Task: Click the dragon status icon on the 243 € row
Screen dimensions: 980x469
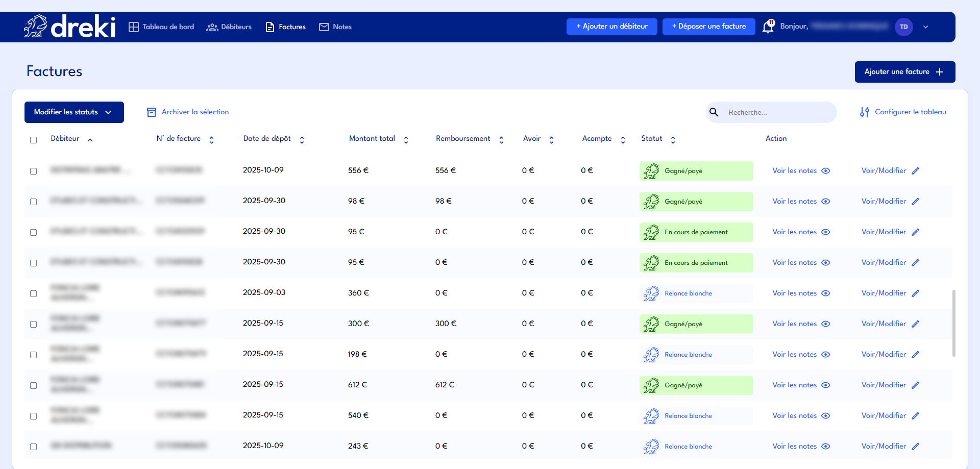Action: click(x=651, y=447)
